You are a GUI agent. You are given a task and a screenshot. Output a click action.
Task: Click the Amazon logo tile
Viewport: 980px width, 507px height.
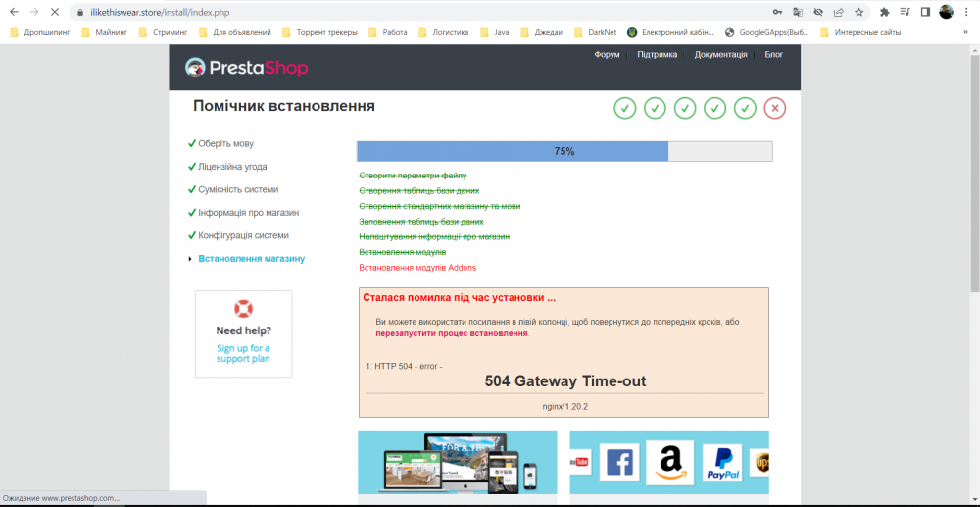(x=670, y=463)
